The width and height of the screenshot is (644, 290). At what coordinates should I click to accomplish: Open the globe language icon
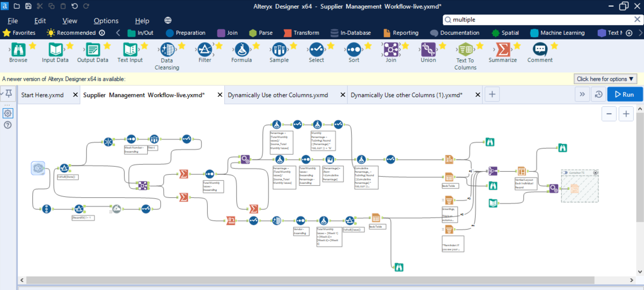tap(168, 20)
